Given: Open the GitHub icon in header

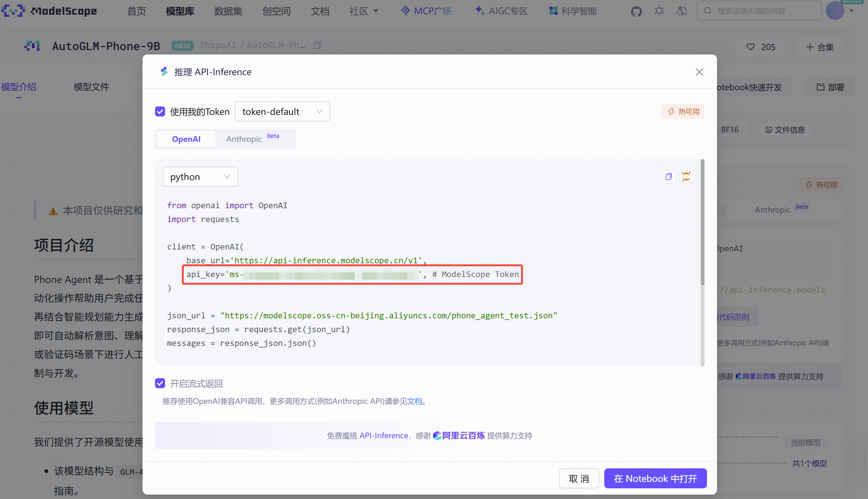Looking at the screenshot, I should pyautogui.click(x=636, y=11).
